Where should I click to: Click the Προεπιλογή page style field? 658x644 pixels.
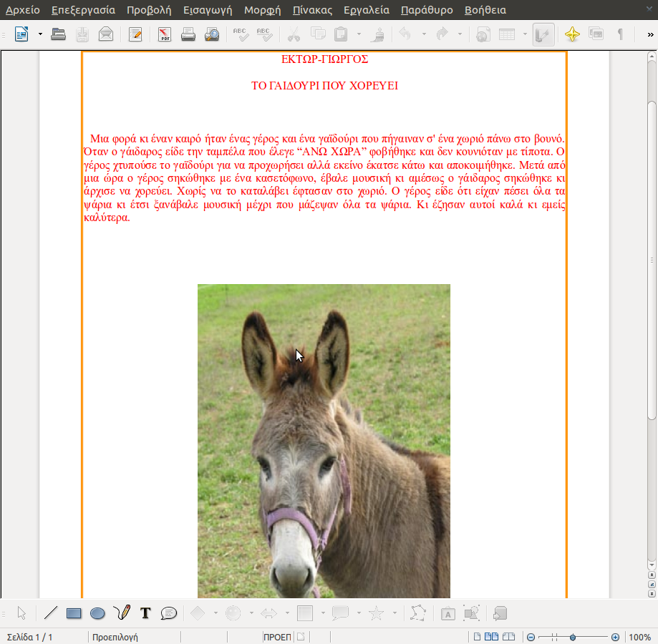coord(115,638)
